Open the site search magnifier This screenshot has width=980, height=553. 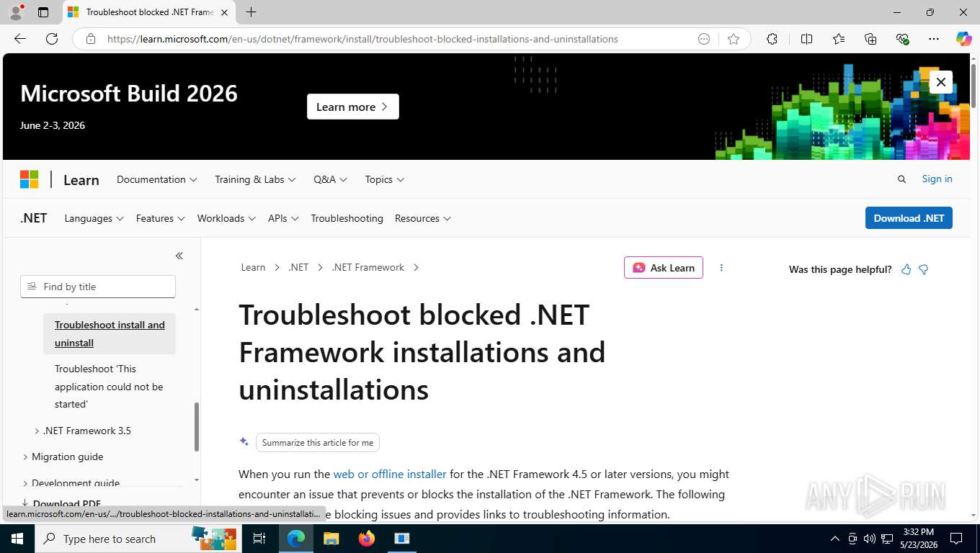coord(901,179)
